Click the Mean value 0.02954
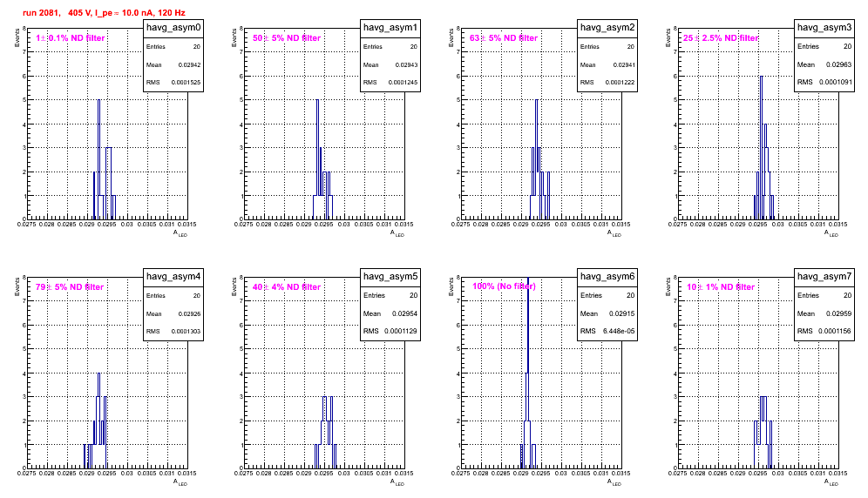 pyautogui.click(x=404, y=313)
